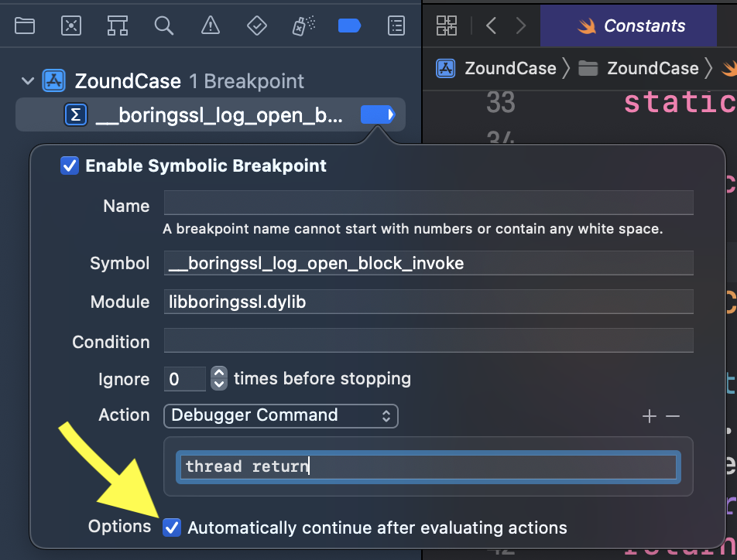Screen dimensions: 737x560
Task: Open the Project navigator folder icon
Action: coord(25,26)
